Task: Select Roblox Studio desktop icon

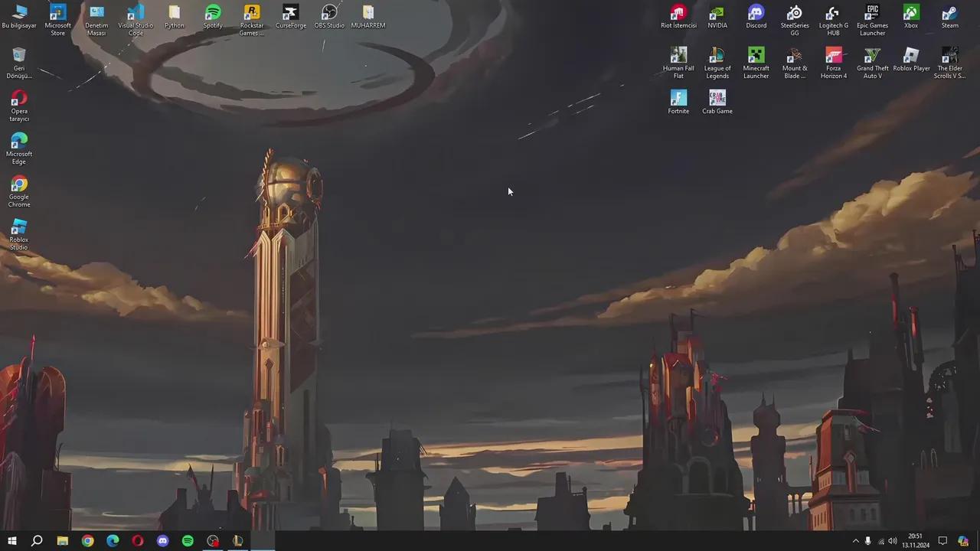Action: [19, 235]
